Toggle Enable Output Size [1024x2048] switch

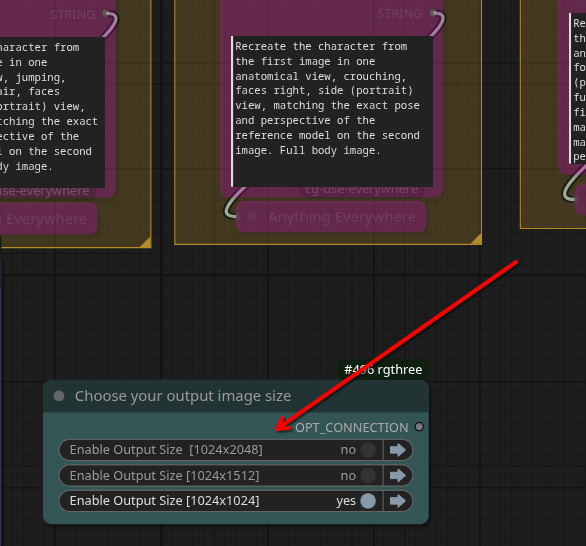pos(368,450)
